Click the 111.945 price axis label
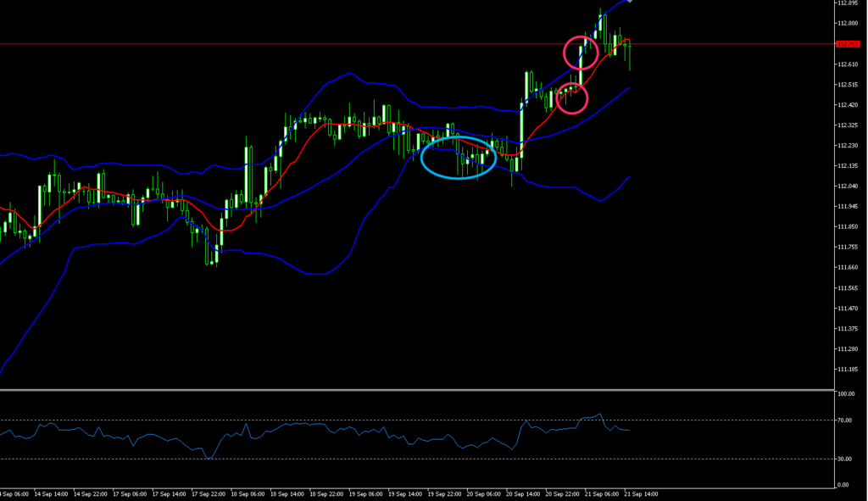 point(848,207)
